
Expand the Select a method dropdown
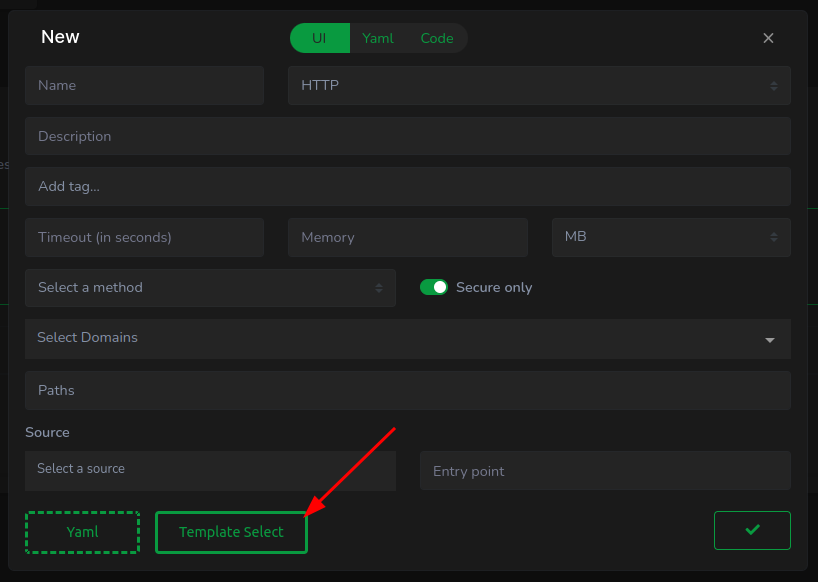(x=210, y=288)
